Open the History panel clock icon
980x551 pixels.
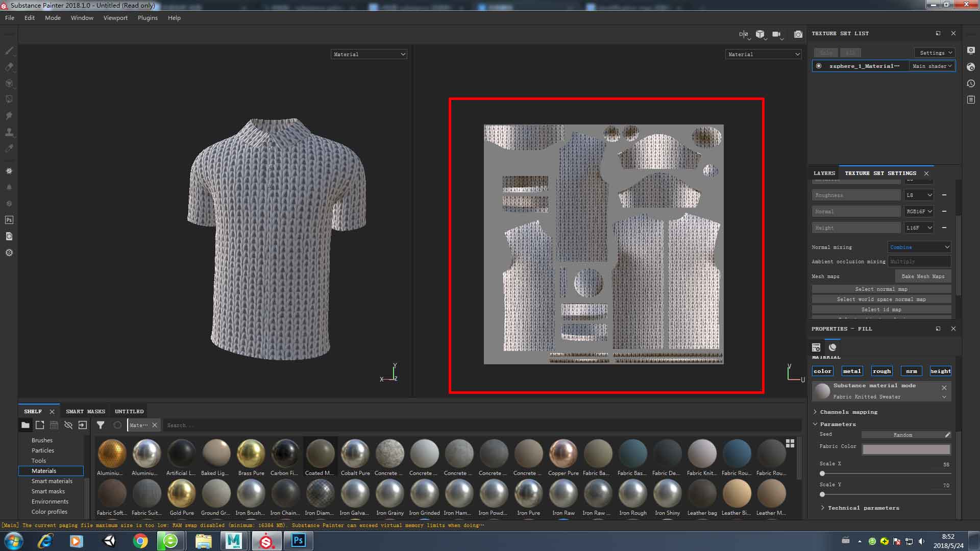(971, 83)
